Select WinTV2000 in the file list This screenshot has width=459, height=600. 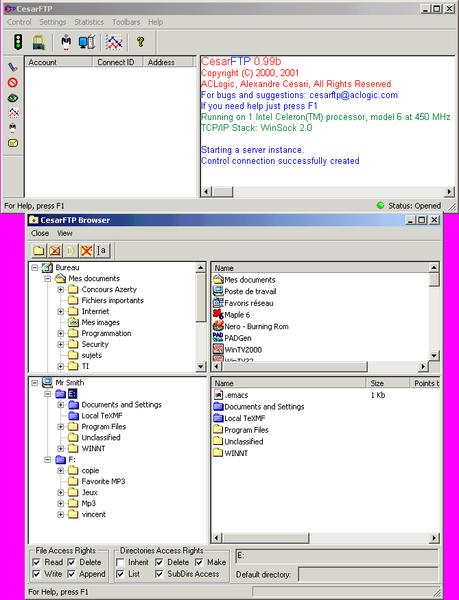(238, 349)
